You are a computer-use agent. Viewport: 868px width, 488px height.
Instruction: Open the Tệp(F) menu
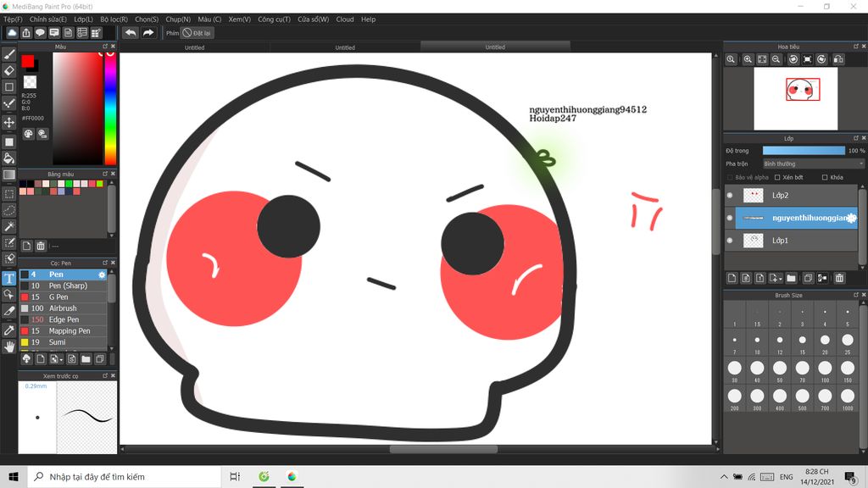click(x=14, y=19)
